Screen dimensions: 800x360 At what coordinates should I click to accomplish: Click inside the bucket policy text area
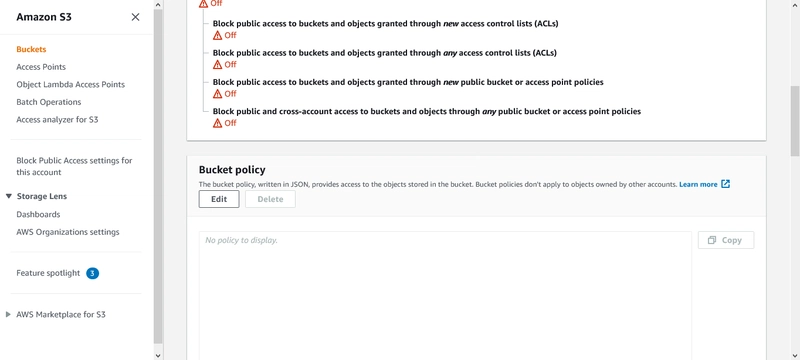(x=445, y=296)
